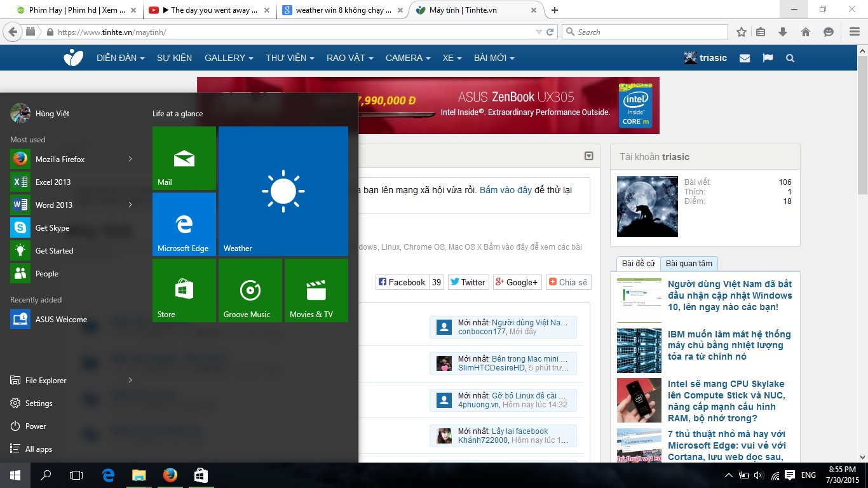Expand Word 2013 jump list arrow
The width and height of the screenshot is (868, 488).
pyautogui.click(x=130, y=205)
